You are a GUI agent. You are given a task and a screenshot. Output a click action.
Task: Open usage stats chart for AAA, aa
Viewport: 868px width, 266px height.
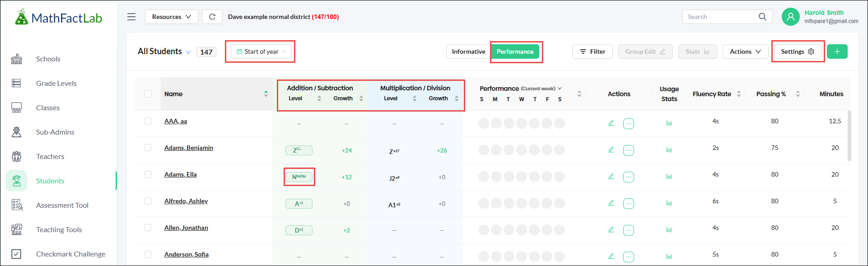click(669, 123)
